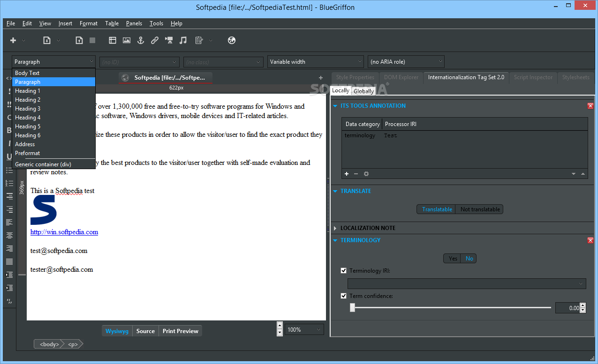Apply code format with the C icon
This screenshot has height=364, width=598.
click(x=9, y=118)
